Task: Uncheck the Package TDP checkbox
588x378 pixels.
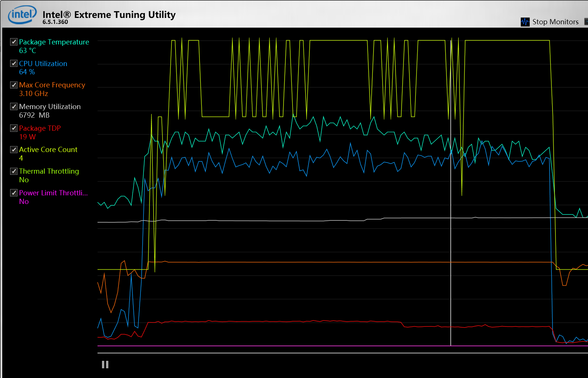Action: click(x=14, y=128)
